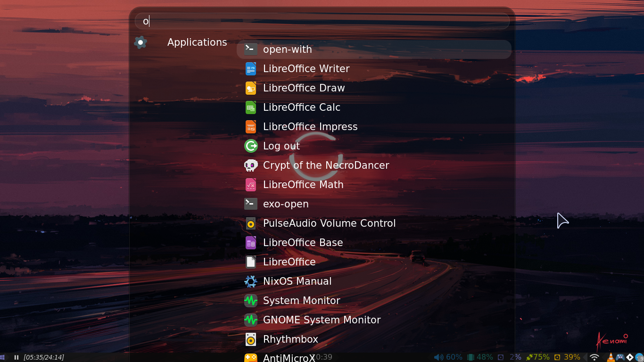Click the LibreOffice Math pink icon

point(251,185)
